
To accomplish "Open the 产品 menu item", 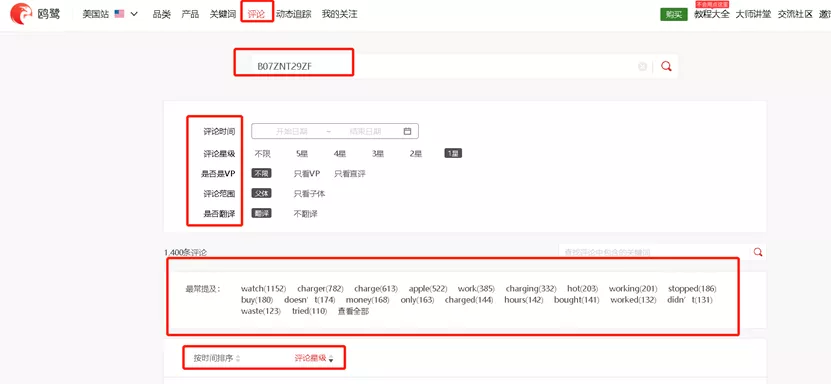I will click(190, 14).
